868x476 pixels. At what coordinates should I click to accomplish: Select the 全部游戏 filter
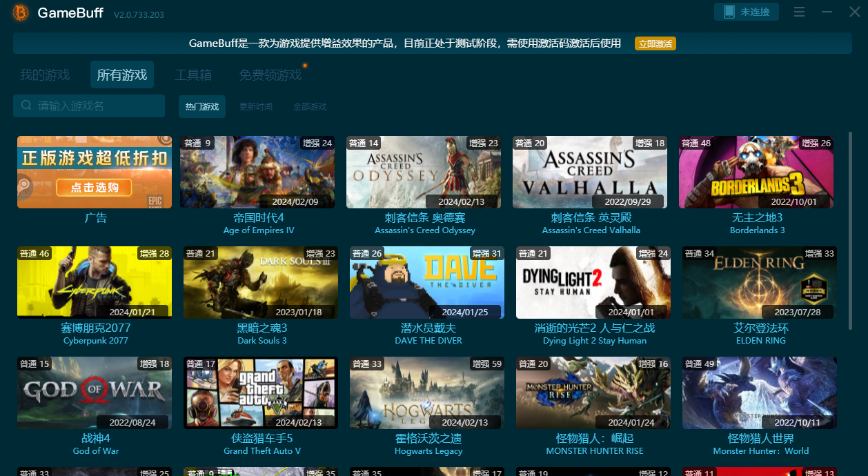310,106
